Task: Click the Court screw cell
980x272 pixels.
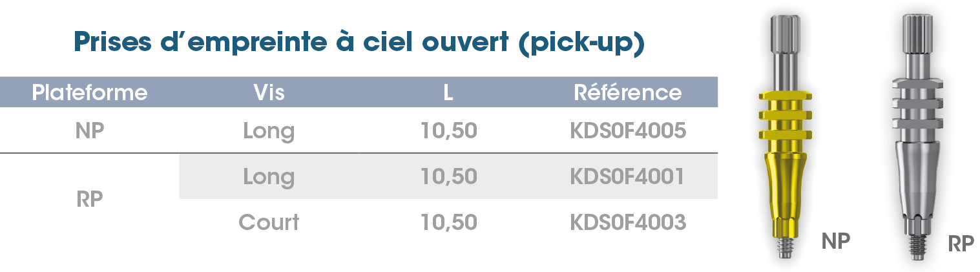Action: [x=269, y=222]
